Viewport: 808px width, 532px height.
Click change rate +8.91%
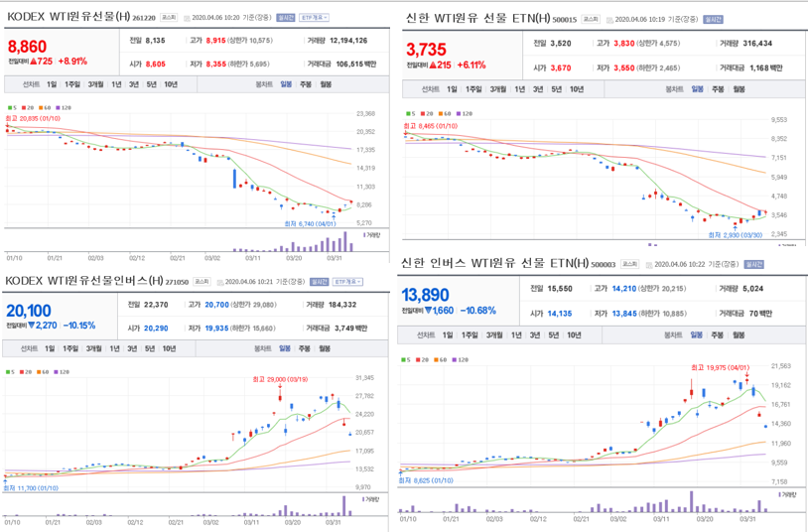(72, 62)
